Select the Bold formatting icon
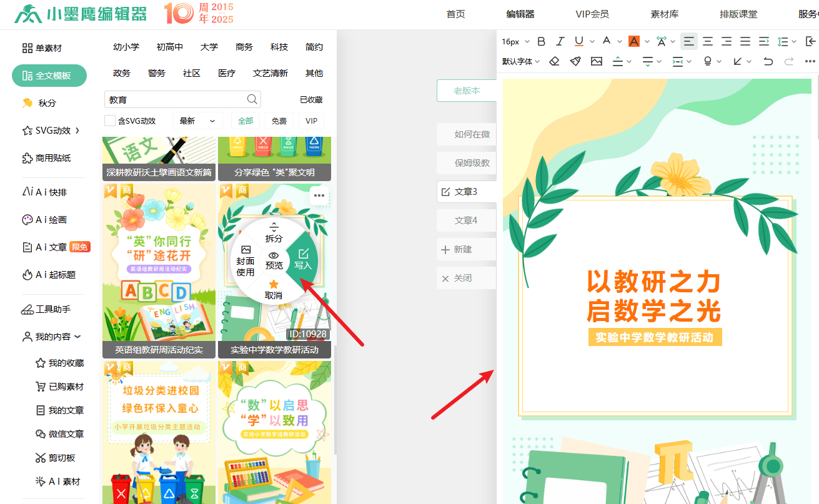 click(x=541, y=41)
